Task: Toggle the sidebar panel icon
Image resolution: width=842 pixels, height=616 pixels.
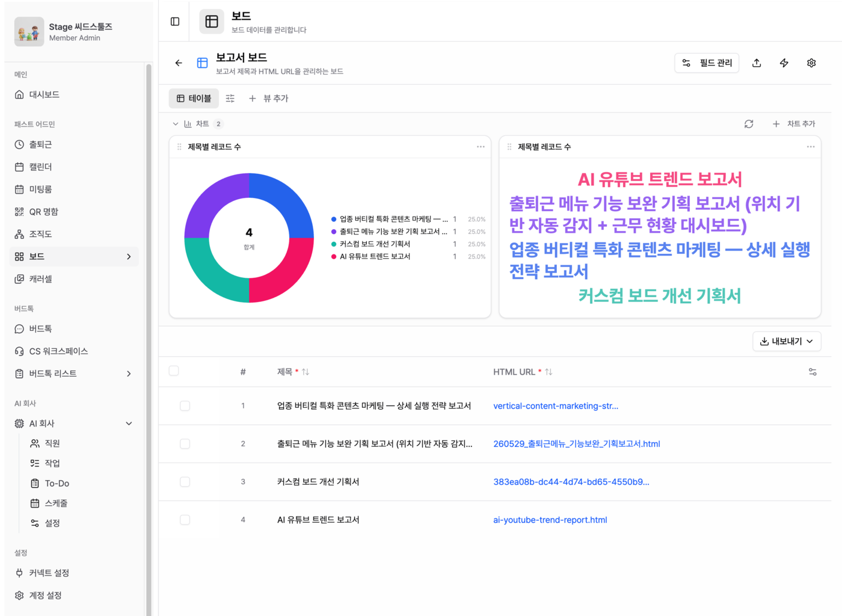Action: tap(175, 22)
